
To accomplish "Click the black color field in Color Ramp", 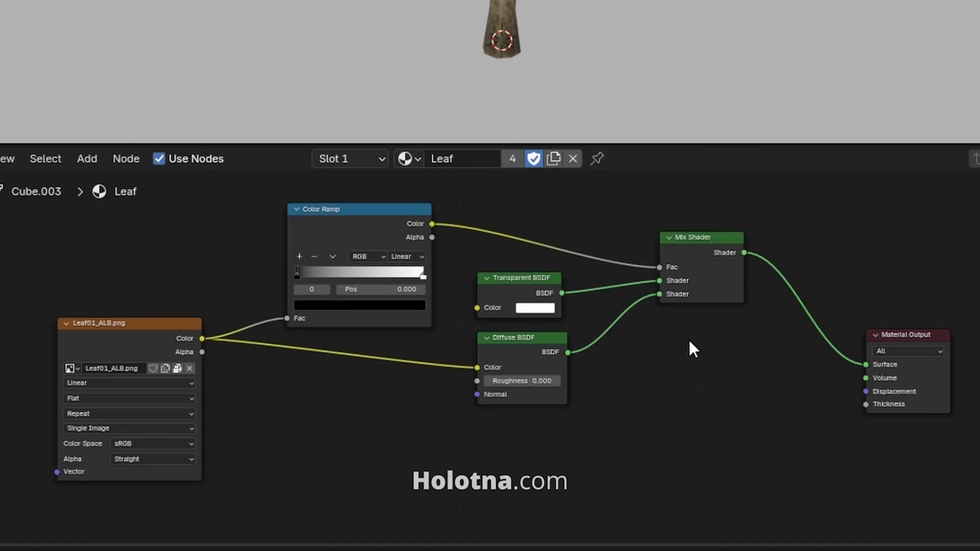I will 359,305.
